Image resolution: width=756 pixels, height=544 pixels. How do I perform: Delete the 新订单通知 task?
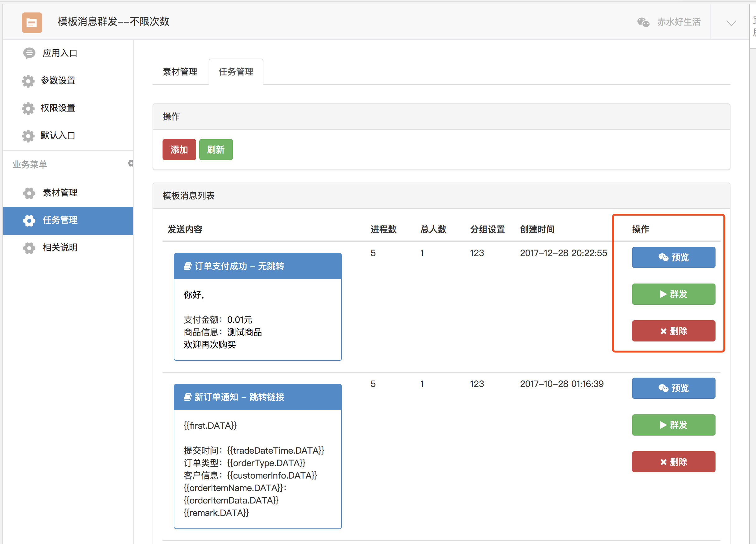(673, 462)
